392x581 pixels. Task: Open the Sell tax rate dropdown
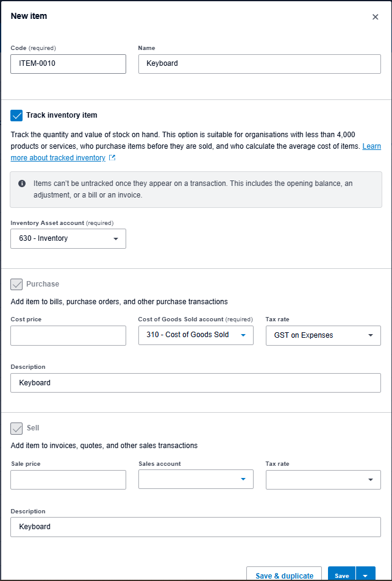click(324, 479)
